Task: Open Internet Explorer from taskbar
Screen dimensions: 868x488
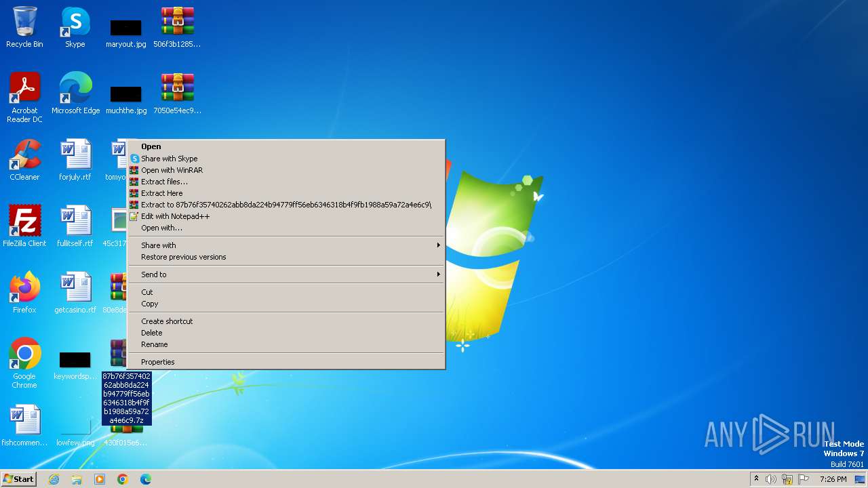Action: tap(54, 479)
